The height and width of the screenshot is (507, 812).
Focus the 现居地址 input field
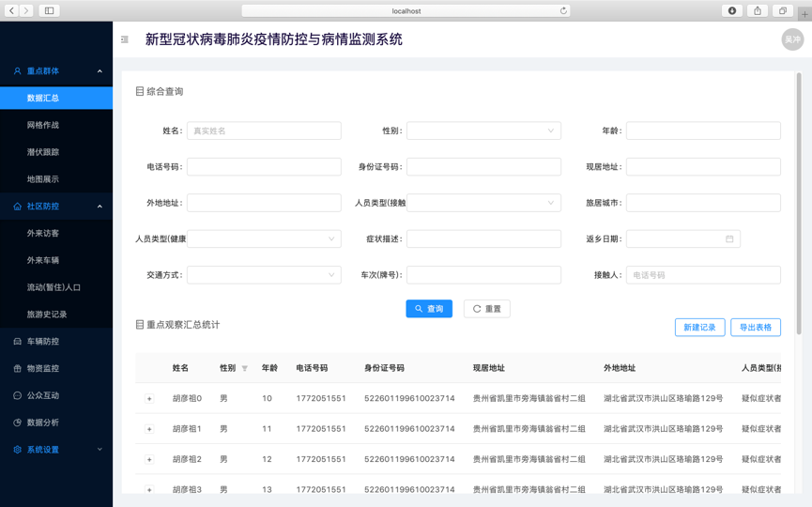(703, 167)
